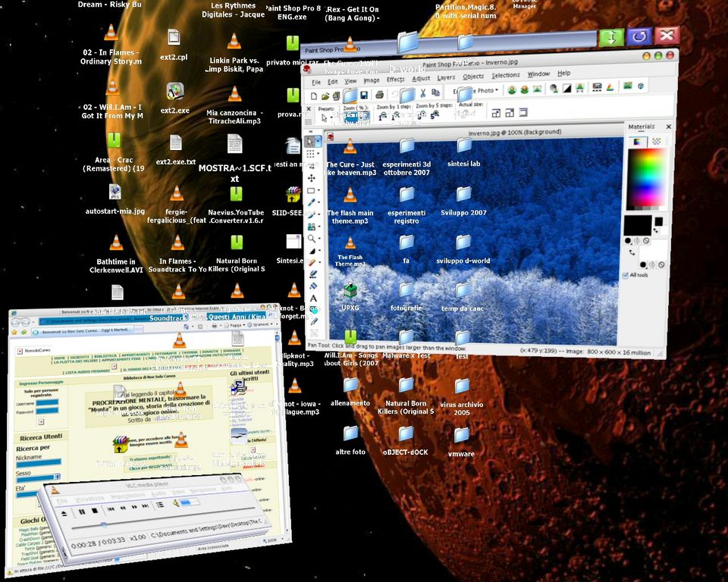The width and height of the screenshot is (728, 582).
Task: Pick a color from the Materials rainbow palette
Action: [646, 177]
